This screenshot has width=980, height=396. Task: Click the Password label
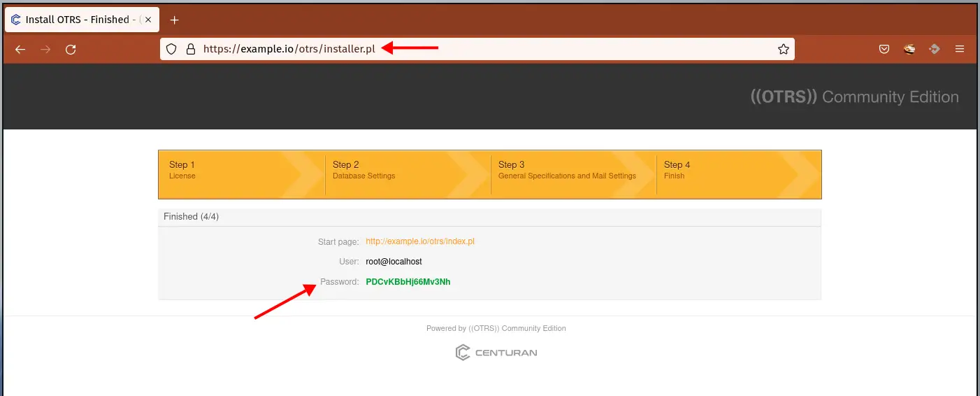click(340, 282)
